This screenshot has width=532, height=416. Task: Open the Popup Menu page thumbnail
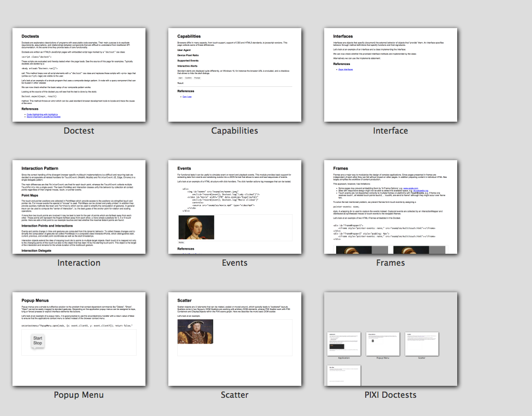point(79,339)
